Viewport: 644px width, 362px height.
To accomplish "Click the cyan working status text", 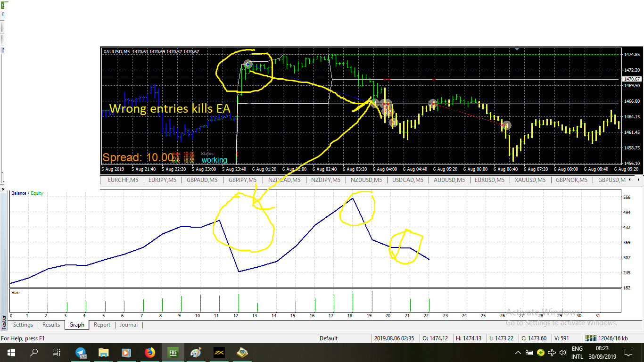I will coord(214,160).
